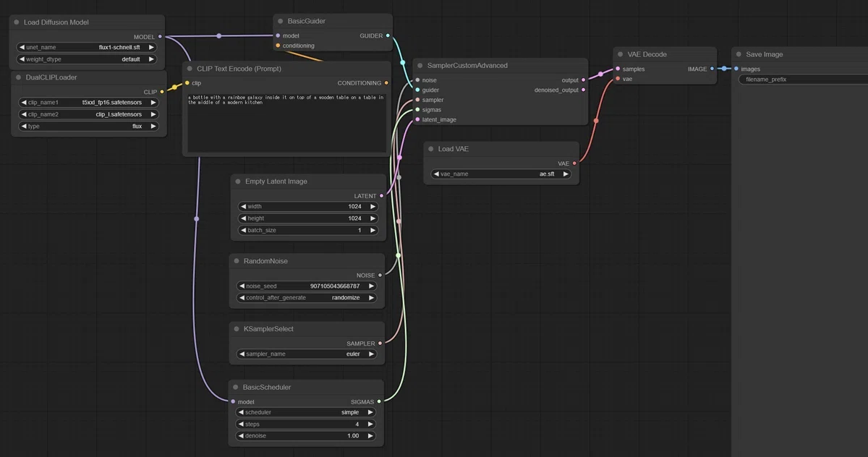Click the noise input slot on SamplerCustomAdvanced
868x457 pixels.
417,80
